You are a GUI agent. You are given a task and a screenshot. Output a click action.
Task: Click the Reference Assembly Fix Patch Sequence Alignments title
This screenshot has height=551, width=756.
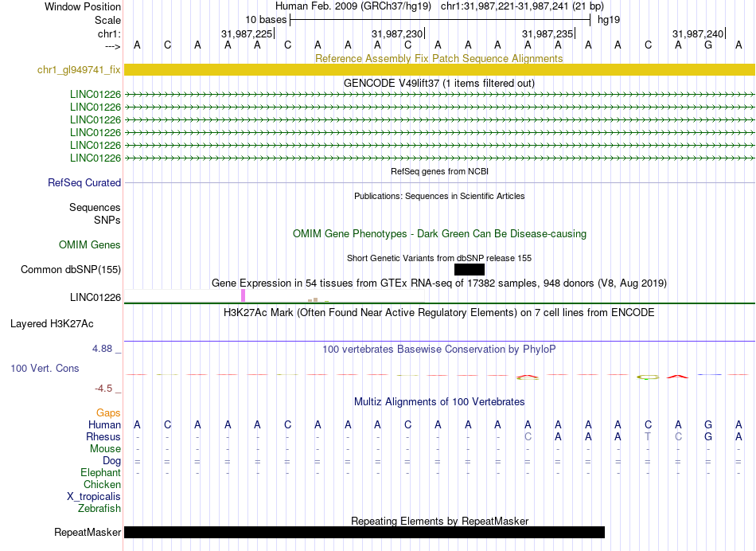pos(438,58)
